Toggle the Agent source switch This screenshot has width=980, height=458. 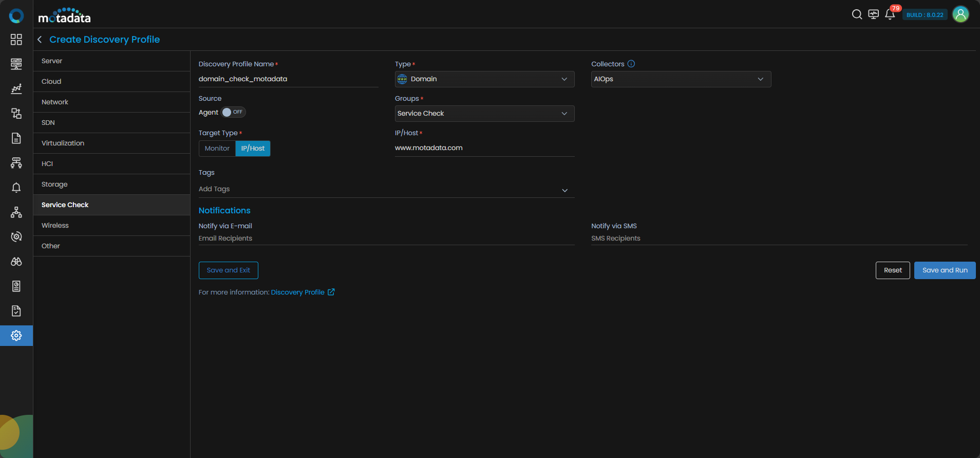click(x=233, y=112)
